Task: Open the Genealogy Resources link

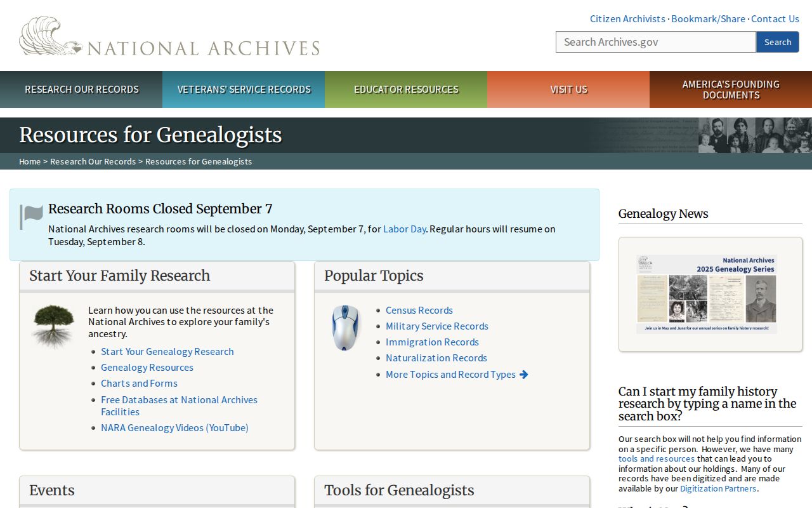Action: tap(147, 368)
